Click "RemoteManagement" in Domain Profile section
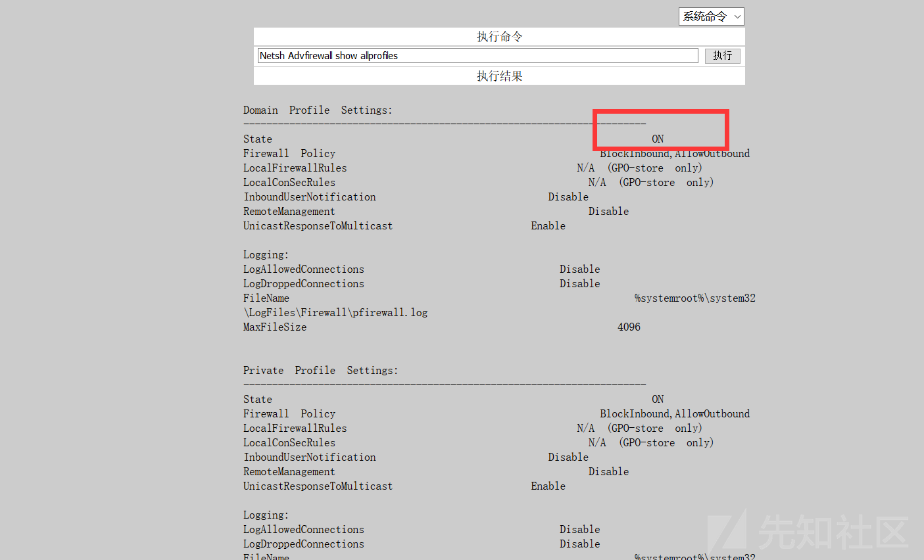Image resolution: width=924 pixels, height=560 pixels. pyautogui.click(x=289, y=212)
